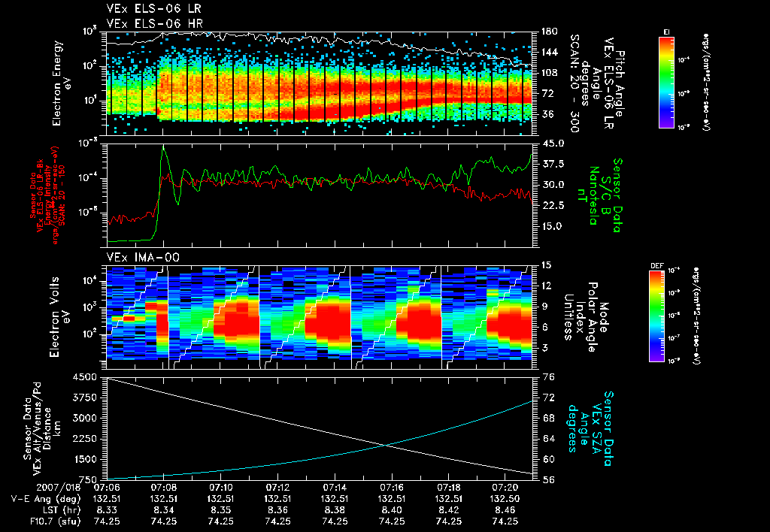This screenshot has width=770, height=532.
Task: Click the LST value 8.42
Action: (448, 510)
